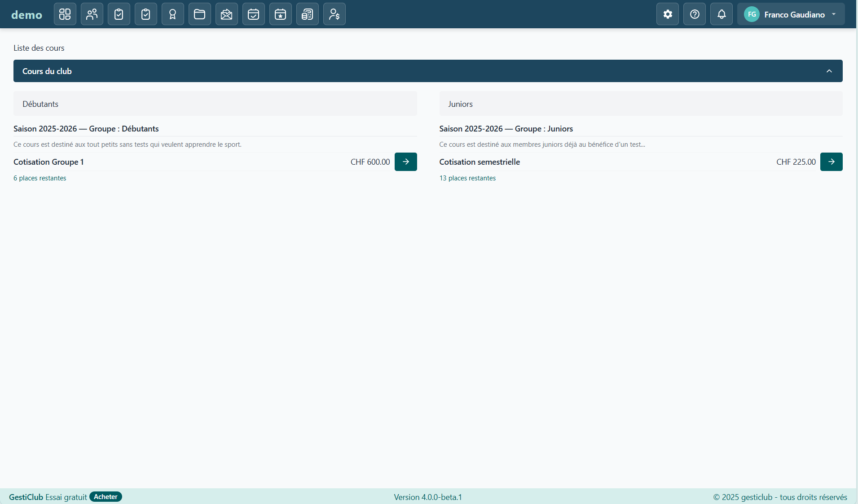Open the dashboard grid icon
This screenshot has height=504, width=858.
65,14
